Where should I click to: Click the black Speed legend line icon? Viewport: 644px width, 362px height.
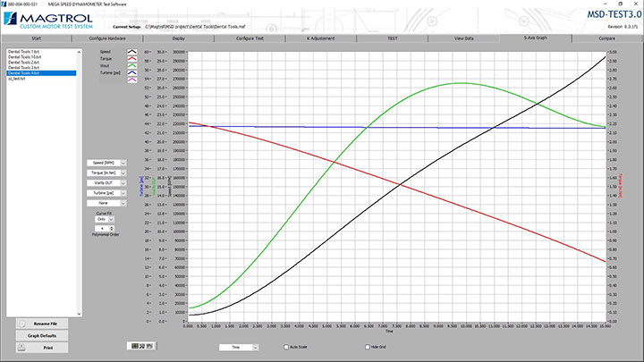click(x=132, y=53)
